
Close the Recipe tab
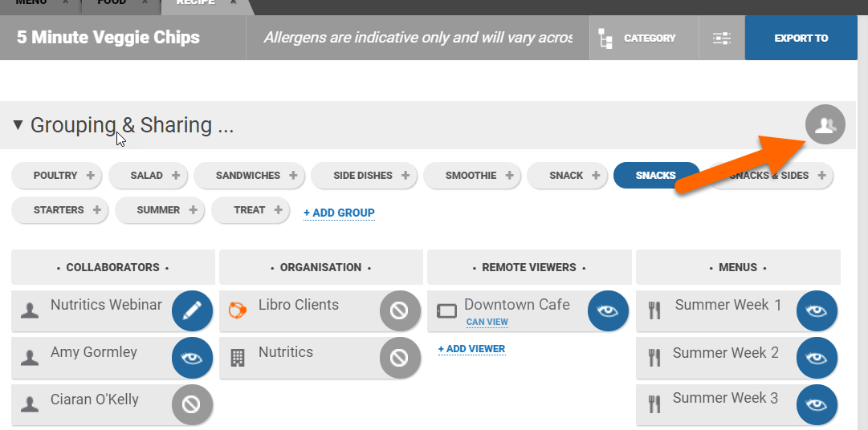click(233, 2)
